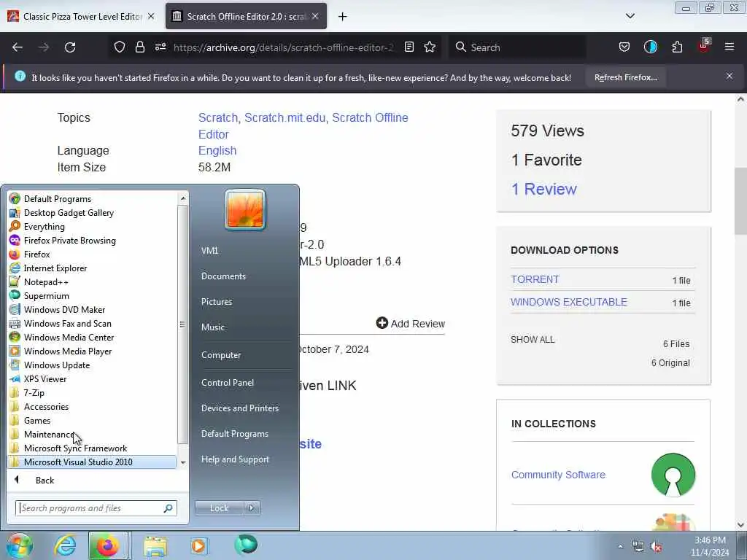747x560 pixels.
Task: Expand the Accessories folder
Action: pos(93,407)
